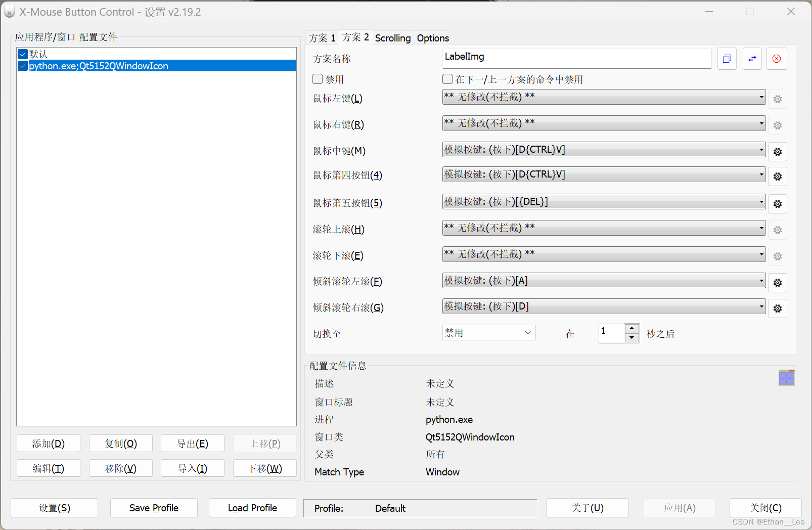Switch to the Scrolling tab
The height and width of the screenshot is (530, 812).
[x=393, y=38]
